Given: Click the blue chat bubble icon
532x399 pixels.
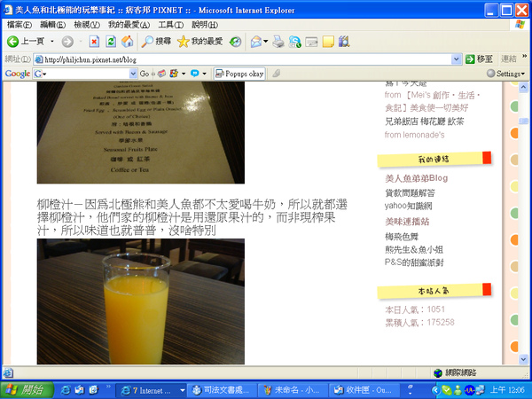Looking at the screenshot, I should pos(195,74).
